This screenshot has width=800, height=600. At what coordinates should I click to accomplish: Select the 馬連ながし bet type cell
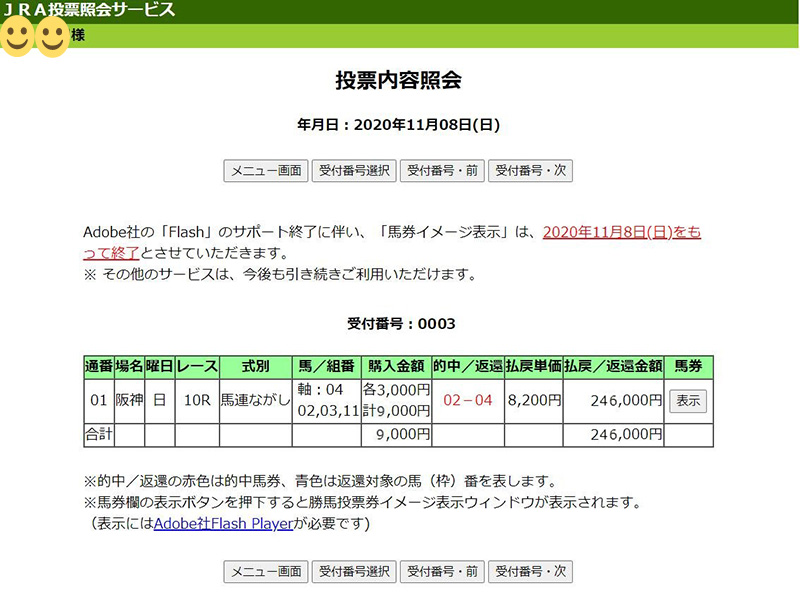click(x=256, y=401)
